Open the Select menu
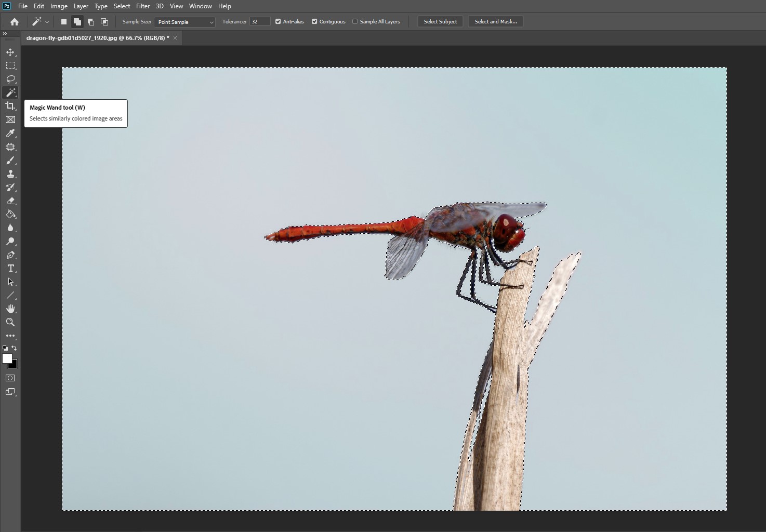This screenshot has width=766, height=532. pos(122,6)
